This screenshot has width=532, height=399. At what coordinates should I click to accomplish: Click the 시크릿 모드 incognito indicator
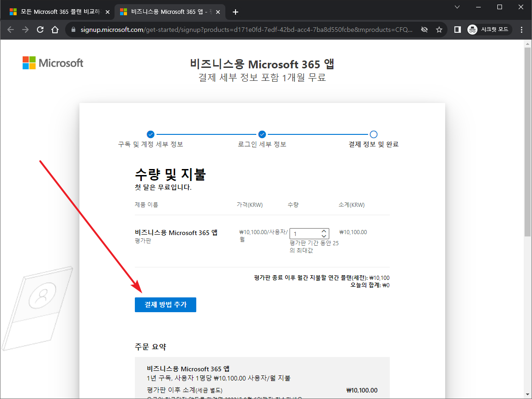[x=490, y=30]
